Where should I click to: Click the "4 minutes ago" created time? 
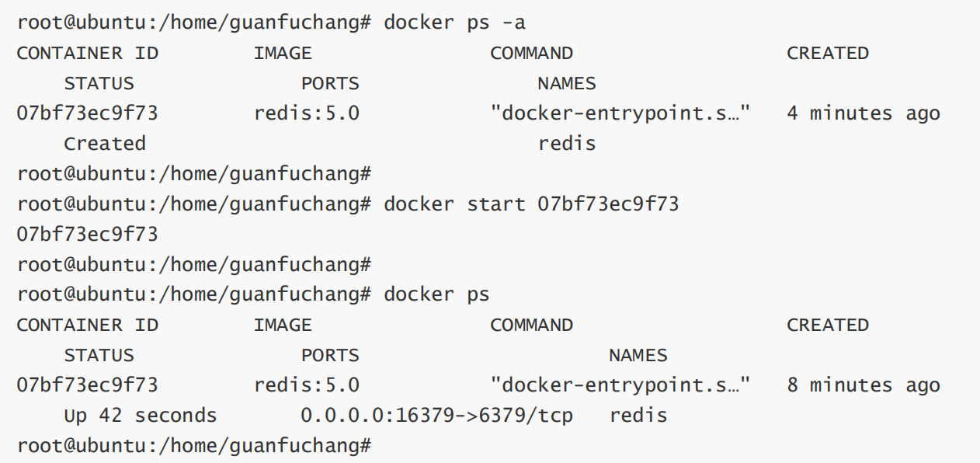pos(863,113)
